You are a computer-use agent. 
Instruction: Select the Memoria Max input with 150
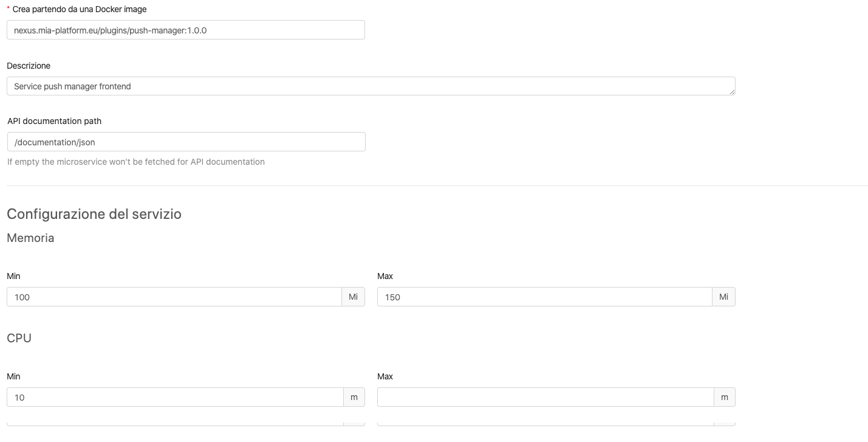[544, 297]
